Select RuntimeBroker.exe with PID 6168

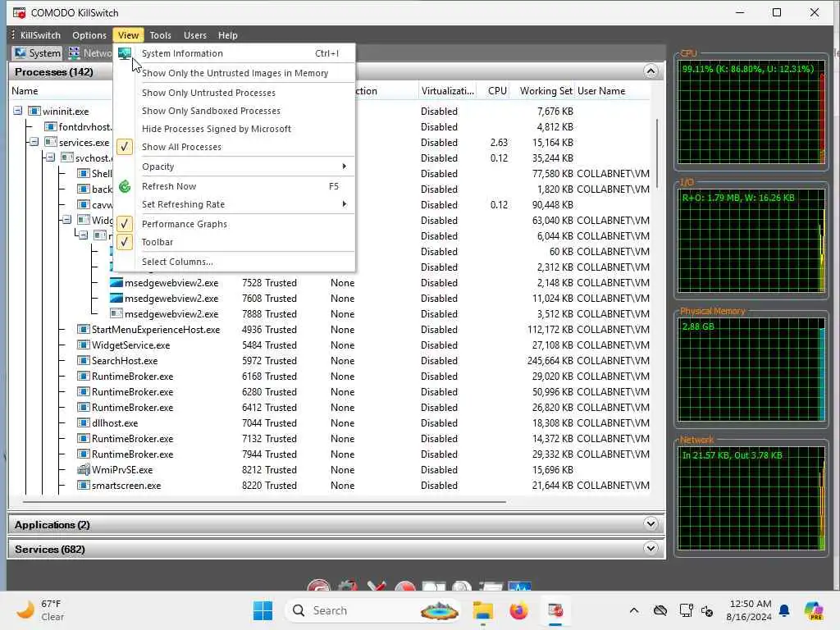coord(132,376)
